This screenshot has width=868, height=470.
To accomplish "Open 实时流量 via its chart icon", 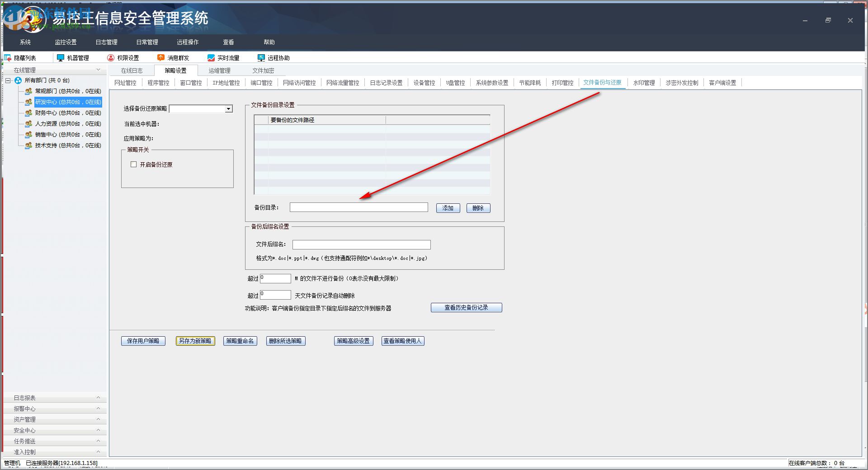I will [211, 58].
